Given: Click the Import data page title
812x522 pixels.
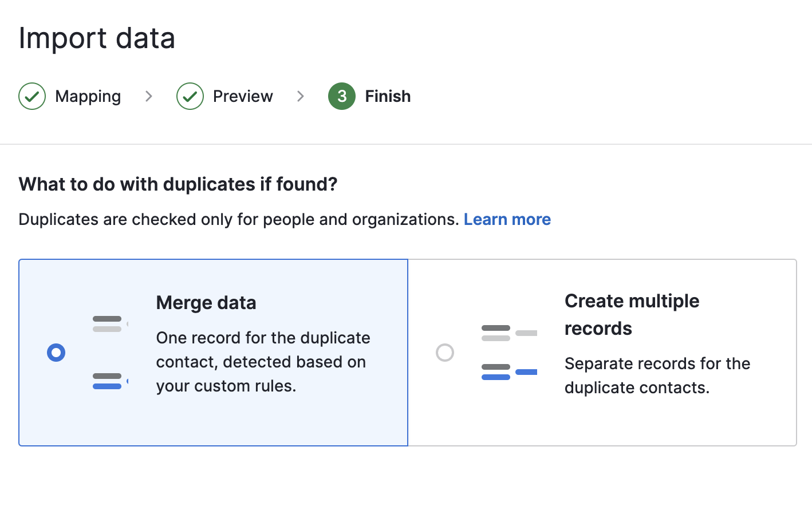Looking at the screenshot, I should (x=96, y=38).
